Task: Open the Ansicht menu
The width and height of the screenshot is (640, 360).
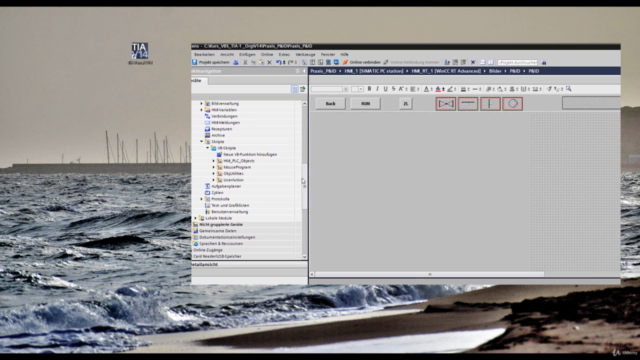Action: coord(227,54)
